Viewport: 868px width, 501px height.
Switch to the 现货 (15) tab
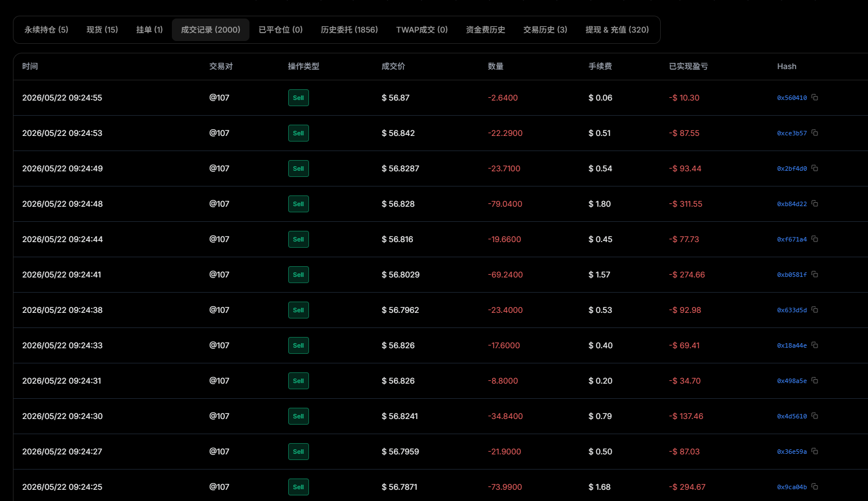pyautogui.click(x=102, y=30)
